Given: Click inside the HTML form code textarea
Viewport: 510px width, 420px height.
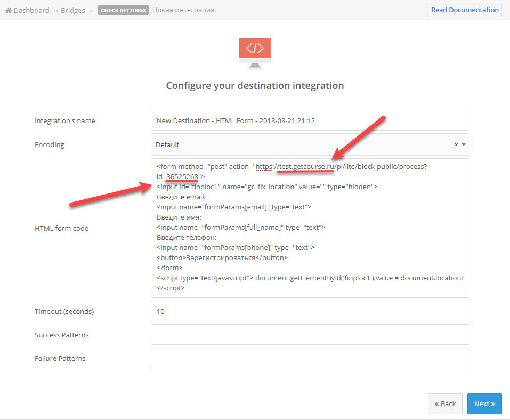Looking at the screenshot, I should (x=310, y=228).
